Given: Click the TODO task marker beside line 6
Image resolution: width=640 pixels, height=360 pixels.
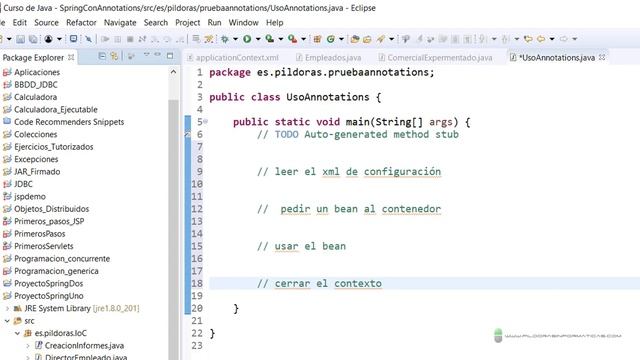Looking at the screenshot, I should pyautogui.click(x=188, y=134).
